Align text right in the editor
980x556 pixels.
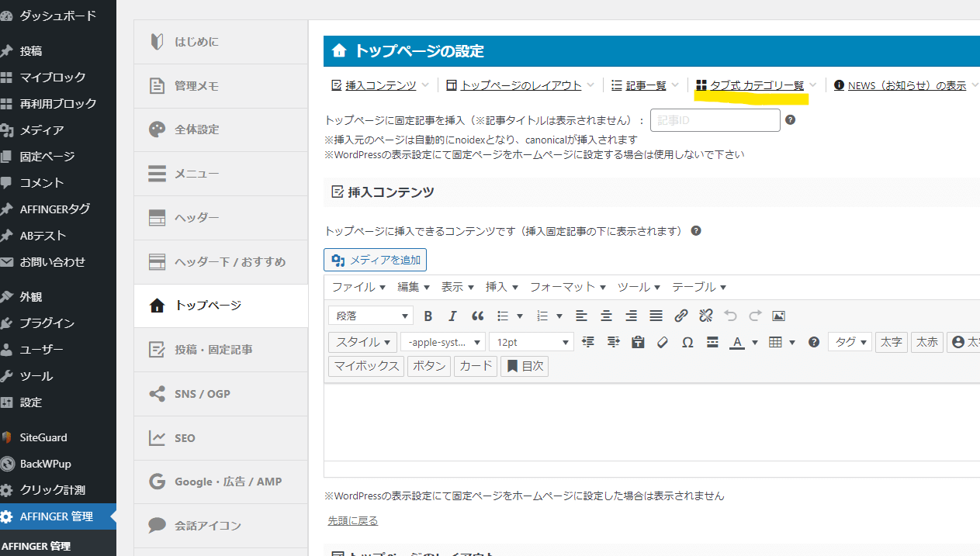tap(632, 316)
